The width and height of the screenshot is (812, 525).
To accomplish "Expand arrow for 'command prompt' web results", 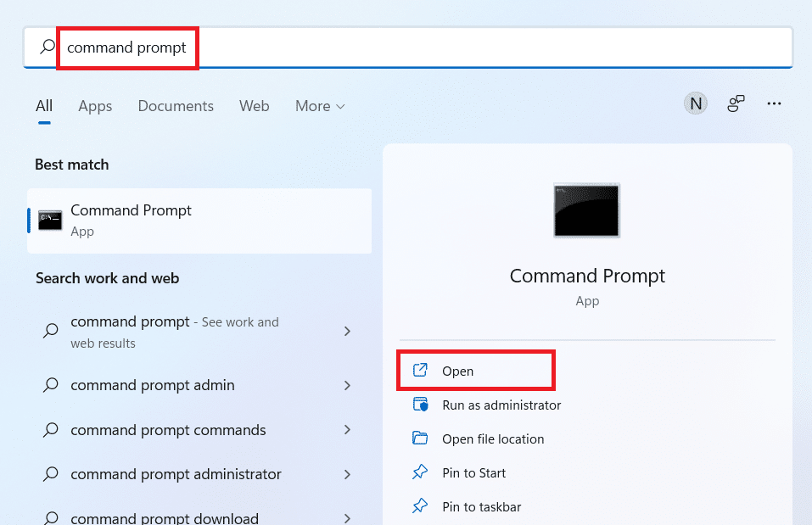I will coord(348,332).
